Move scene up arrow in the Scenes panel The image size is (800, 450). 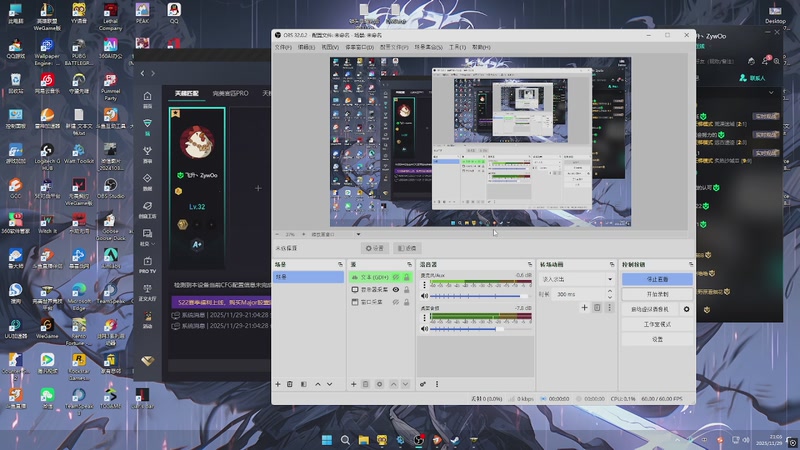point(318,384)
